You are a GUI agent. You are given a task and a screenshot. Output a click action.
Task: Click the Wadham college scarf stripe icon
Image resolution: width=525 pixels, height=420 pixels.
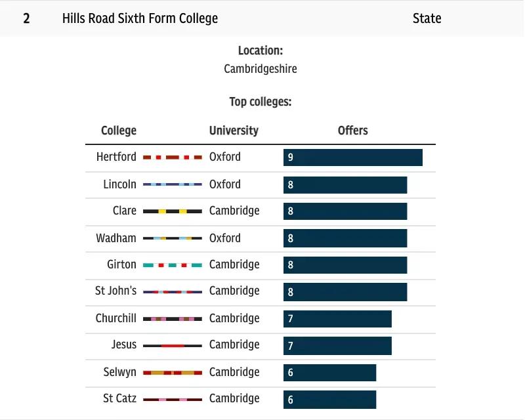point(173,238)
